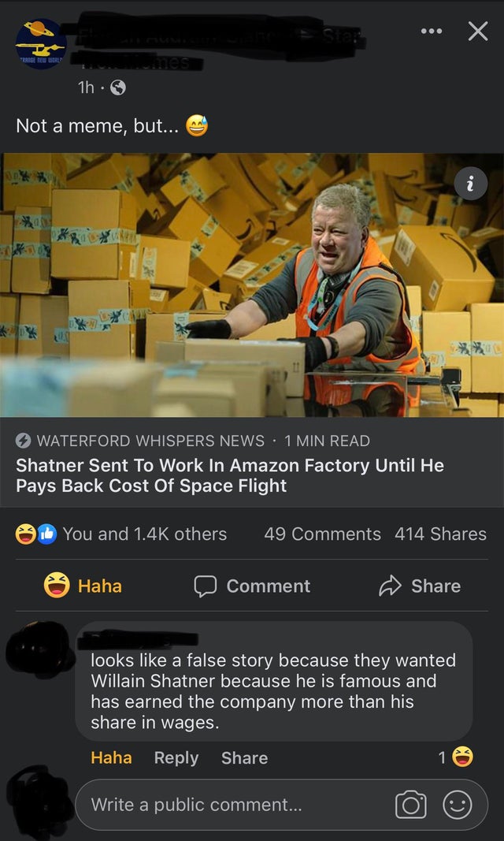Share the post using Share arrow
The height and width of the screenshot is (841, 504).
pyautogui.click(x=420, y=586)
